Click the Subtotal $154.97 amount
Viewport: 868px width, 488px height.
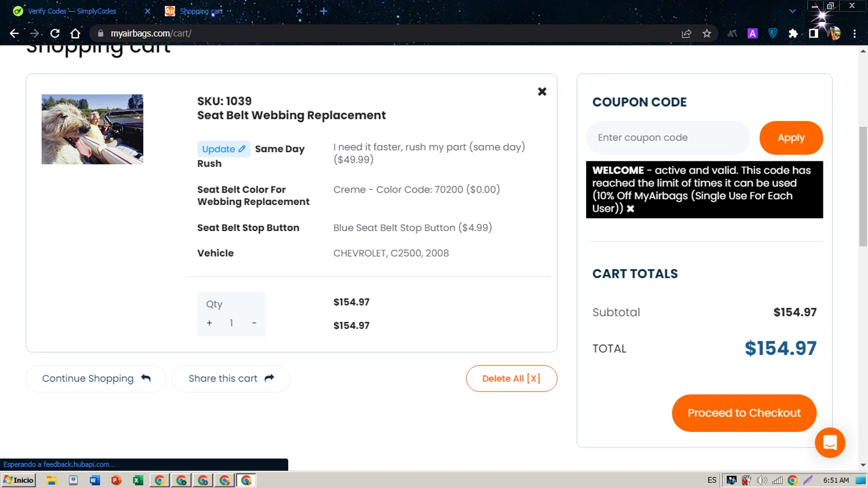(x=795, y=312)
